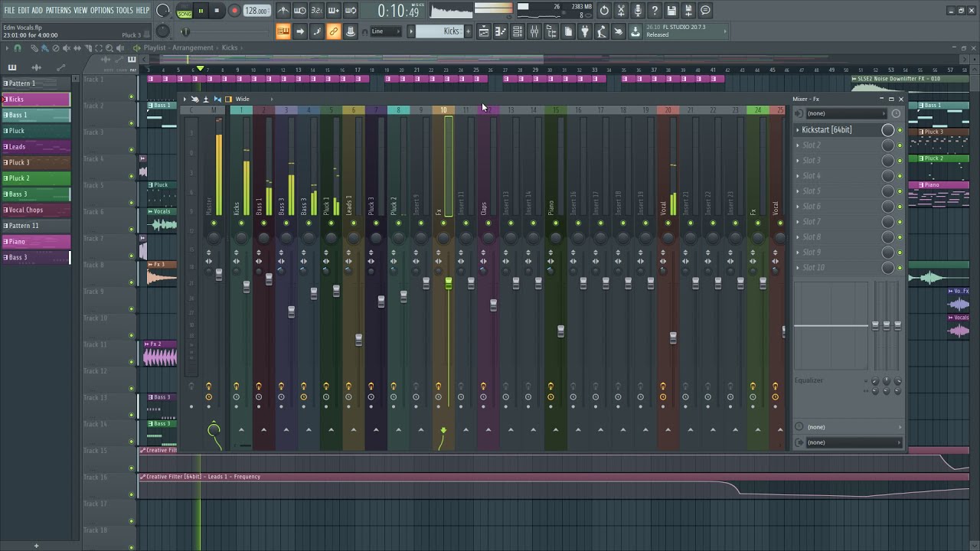Click the Master mixer track fader
Viewport: 980px width, 551px height.
tap(219, 274)
